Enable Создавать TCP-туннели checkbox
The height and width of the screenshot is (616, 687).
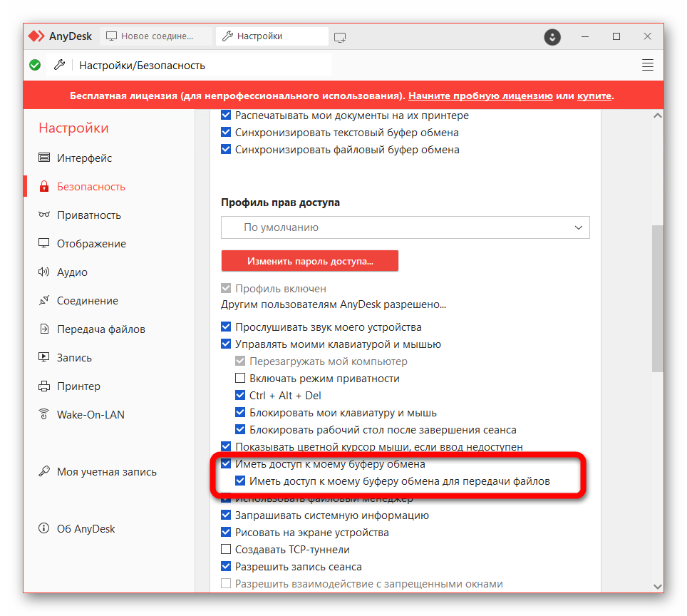coord(226,550)
